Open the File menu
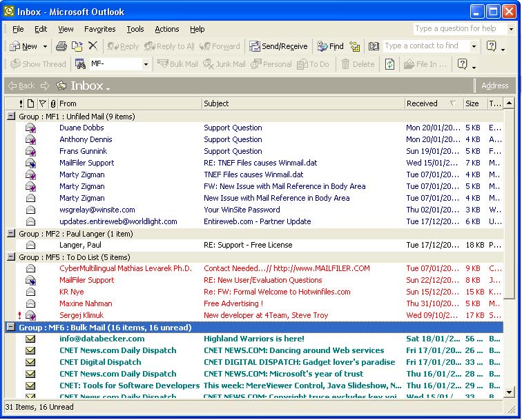The image size is (522, 420). pos(18,29)
